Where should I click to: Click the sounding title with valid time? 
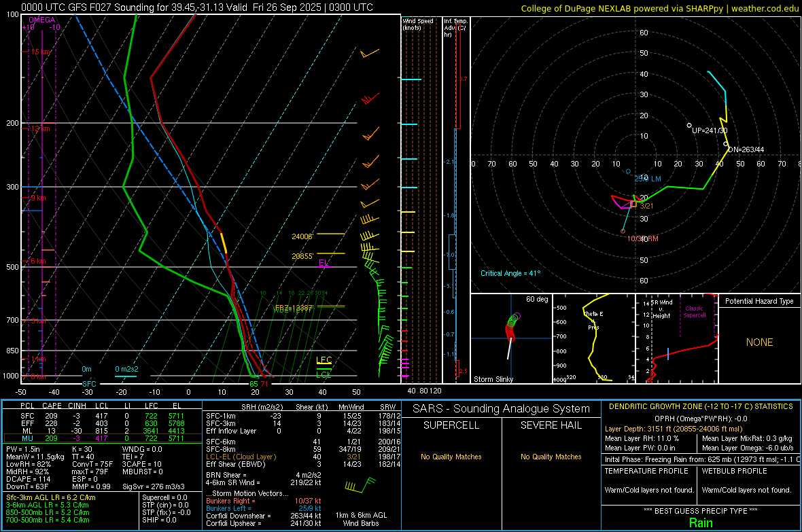pos(197,7)
